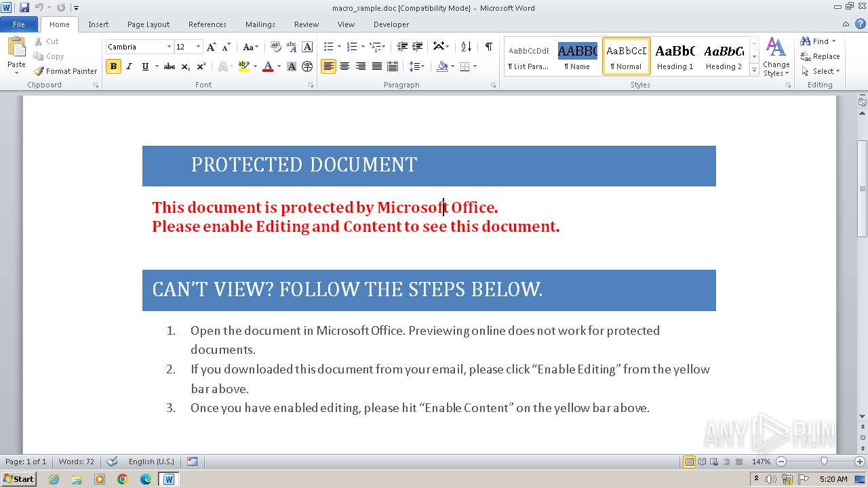The height and width of the screenshot is (488, 868).
Task: Expand the Styles gallery More arrow
Action: click(755, 70)
